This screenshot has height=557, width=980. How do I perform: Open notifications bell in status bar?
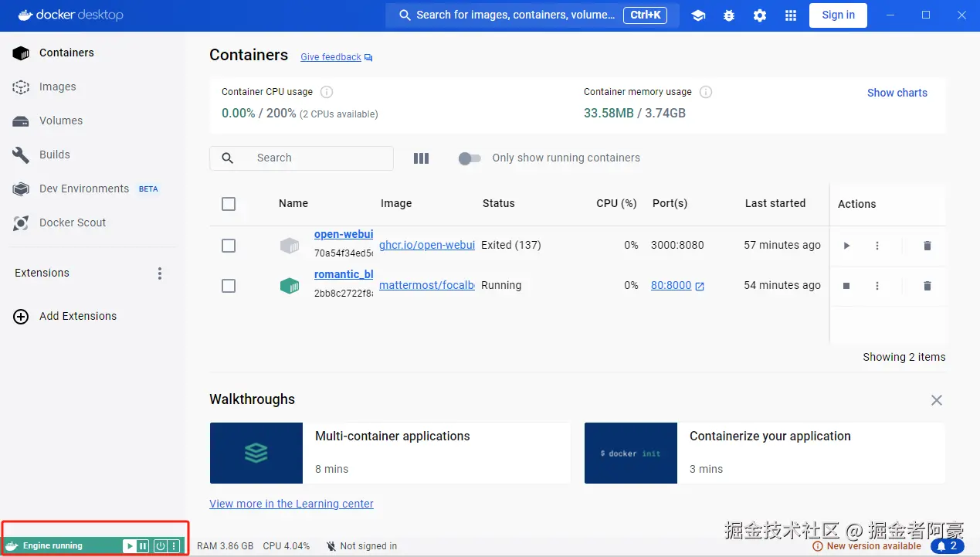947,546
